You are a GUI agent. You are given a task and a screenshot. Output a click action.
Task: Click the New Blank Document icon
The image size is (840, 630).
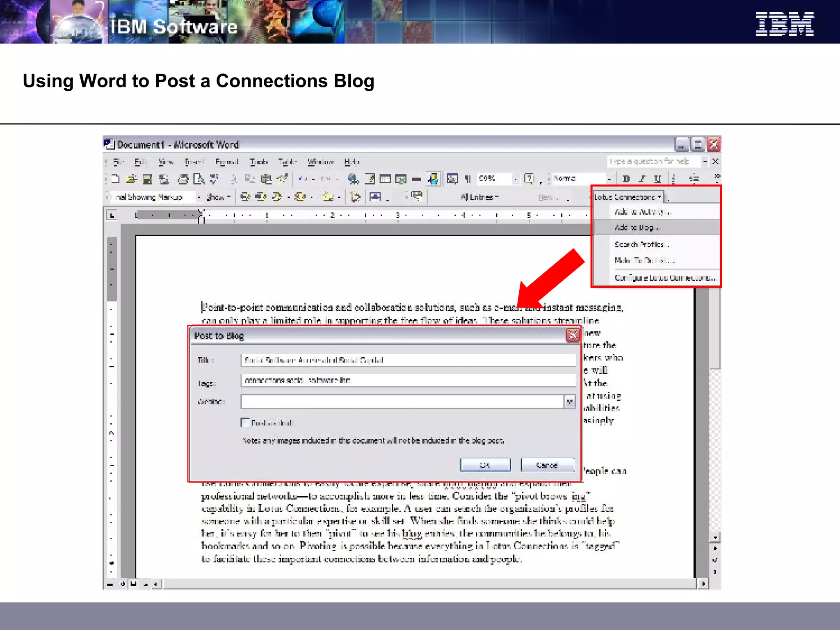click(115, 179)
